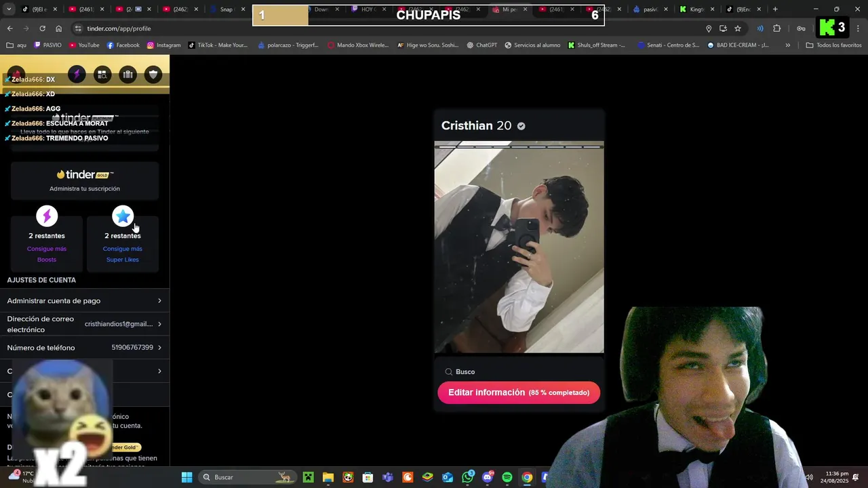Click the blue Super Like star icon
Viewport: 868px width, 488px height.
(123, 216)
